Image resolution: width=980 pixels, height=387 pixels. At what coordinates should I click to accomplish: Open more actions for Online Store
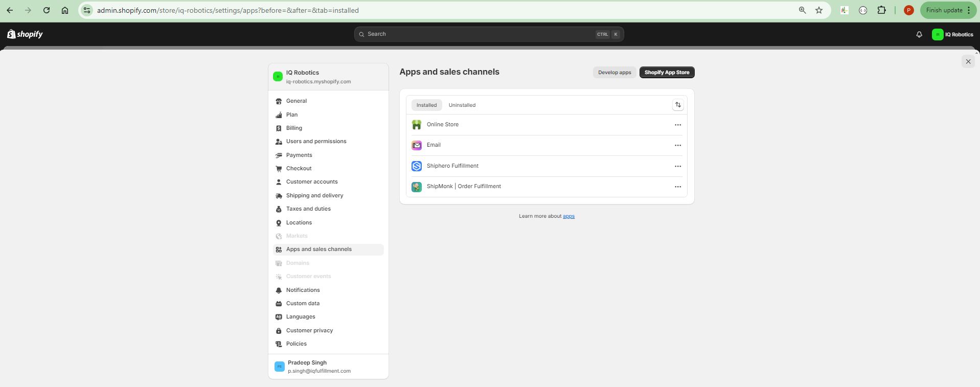pos(678,125)
